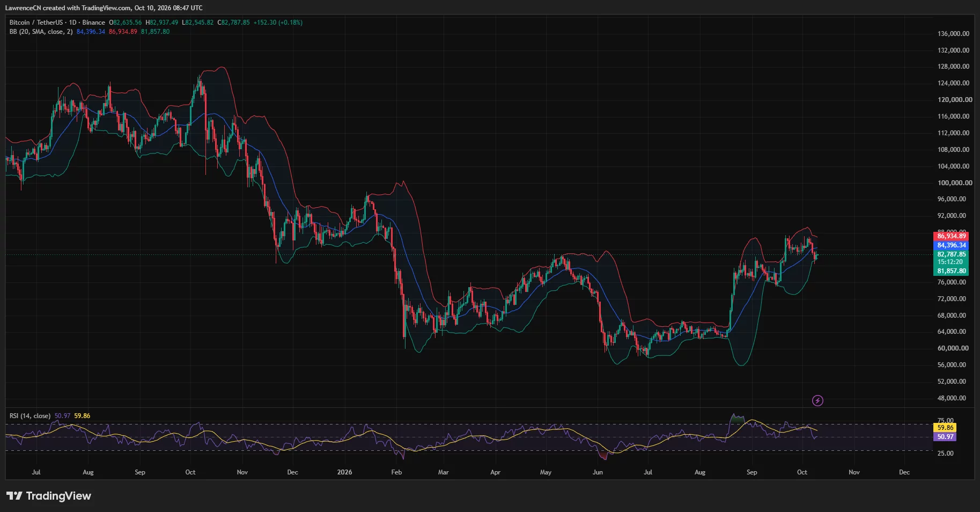Click the TradingView logo
The image size is (980, 512).
tap(49, 496)
